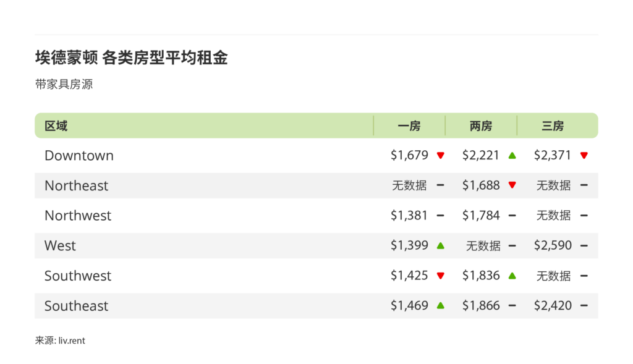633x364 pixels.
Task: Click green up arrow beside Downtown $2,221
Action: (512, 156)
